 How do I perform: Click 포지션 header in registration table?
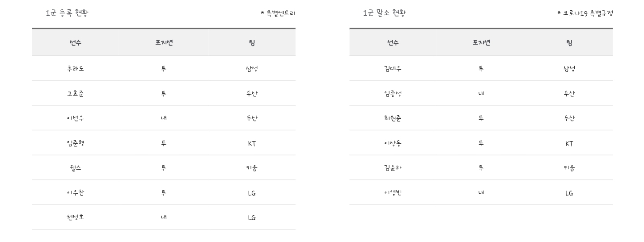click(x=164, y=43)
